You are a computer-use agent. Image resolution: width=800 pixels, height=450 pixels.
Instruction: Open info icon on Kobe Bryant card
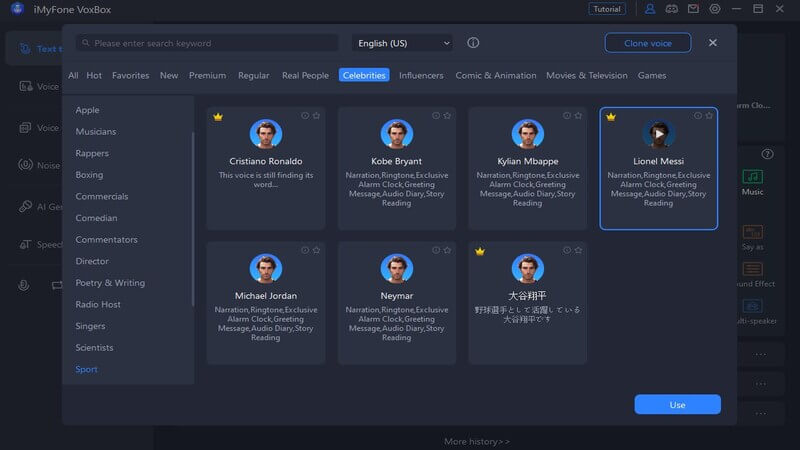click(x=436, y=116)
